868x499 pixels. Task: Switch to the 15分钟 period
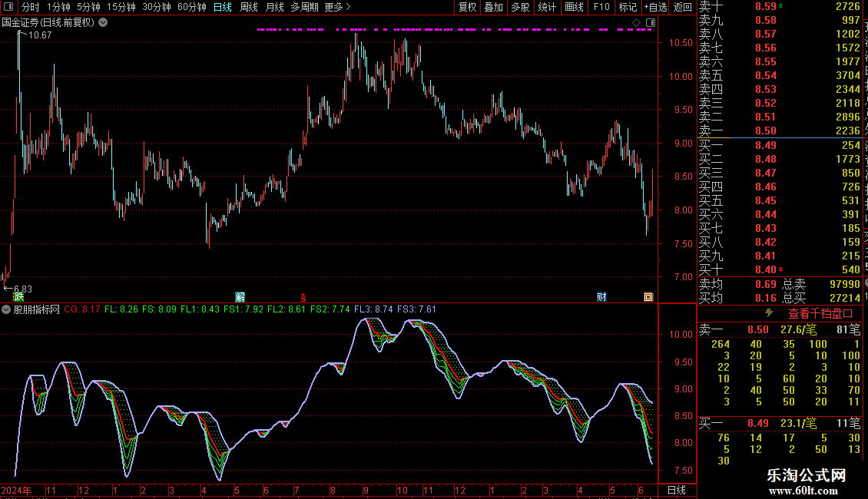coord(121,7)
